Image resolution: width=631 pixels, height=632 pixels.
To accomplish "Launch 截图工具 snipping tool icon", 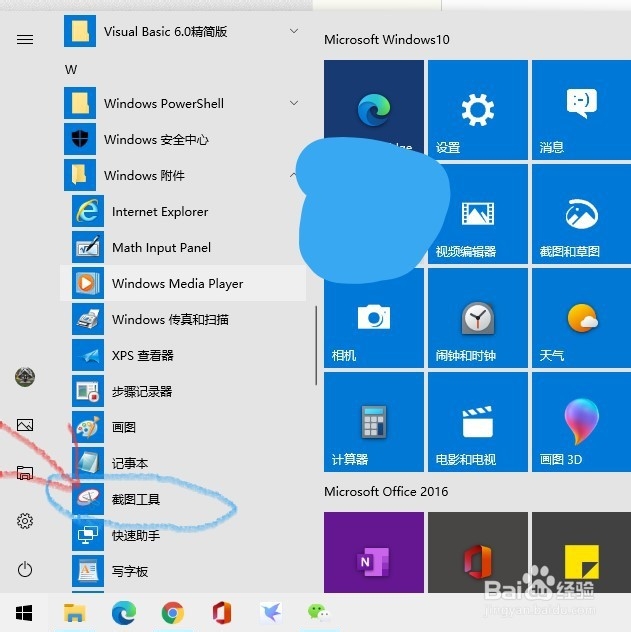I will [x=88, y=499].
